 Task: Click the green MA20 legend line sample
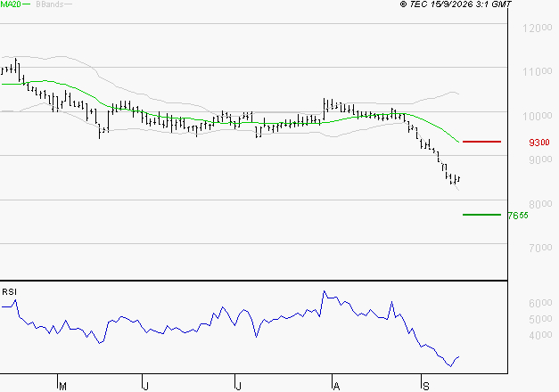coord(26,4)
